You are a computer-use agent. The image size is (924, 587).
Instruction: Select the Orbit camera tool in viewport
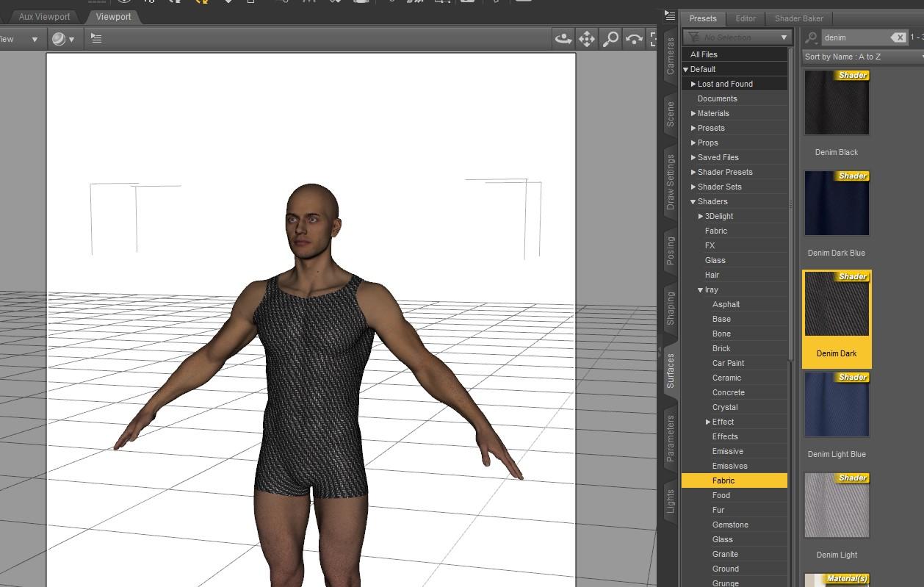coord(563,39)
